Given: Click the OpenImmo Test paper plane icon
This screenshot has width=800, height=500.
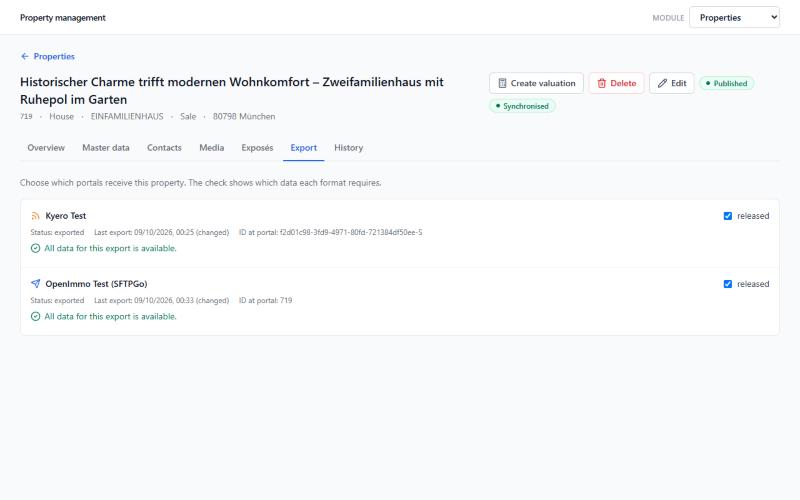Looking at the screenshot, I should tap(35, 284).
